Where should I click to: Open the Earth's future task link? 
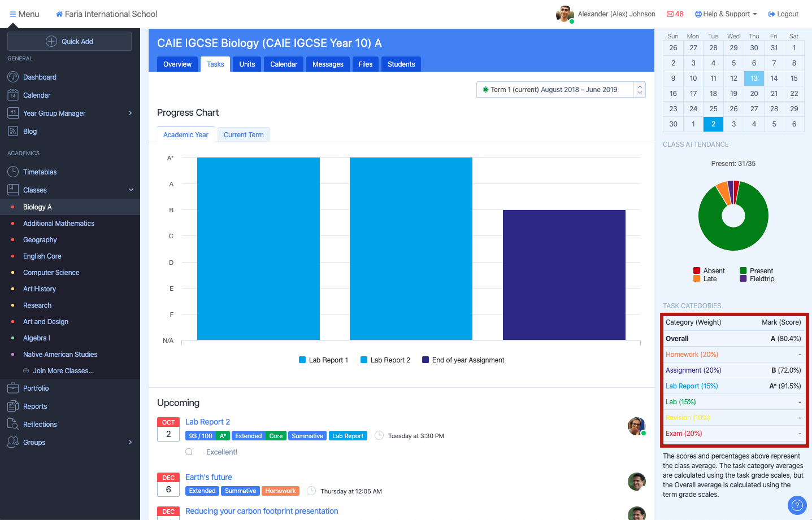209,478
